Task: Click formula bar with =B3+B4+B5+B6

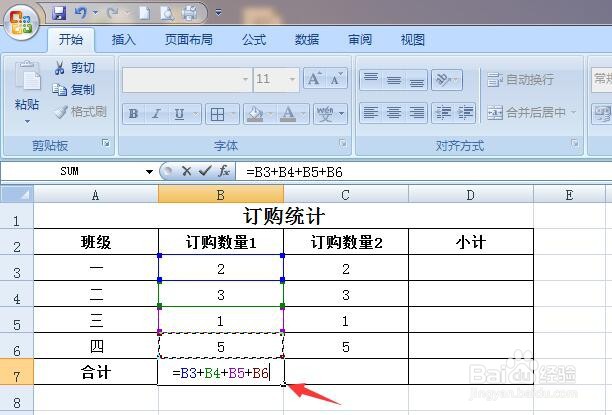Action: tap(423, 172)
